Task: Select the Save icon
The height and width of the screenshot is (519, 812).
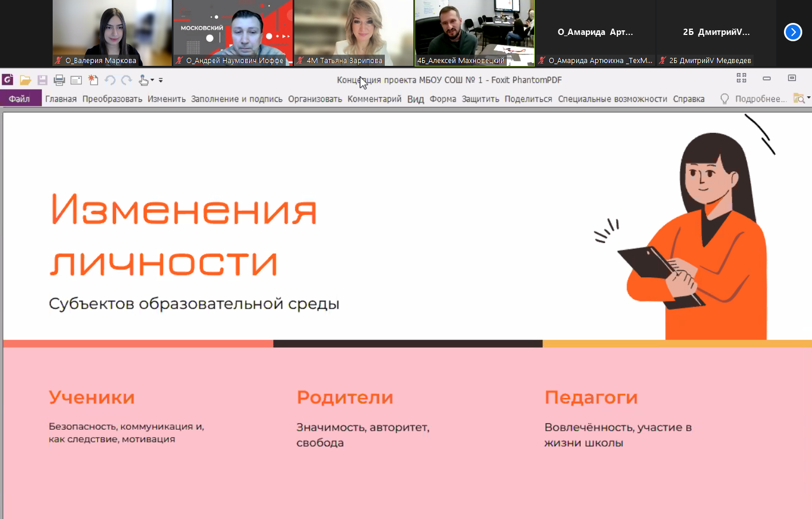Action: 42,80
